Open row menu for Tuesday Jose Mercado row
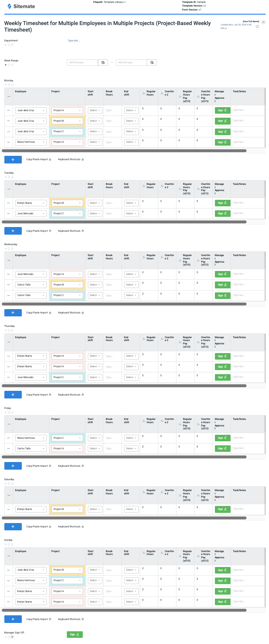Image resolution: width=269 pixels, height=644 pixels. pos(9,214)
